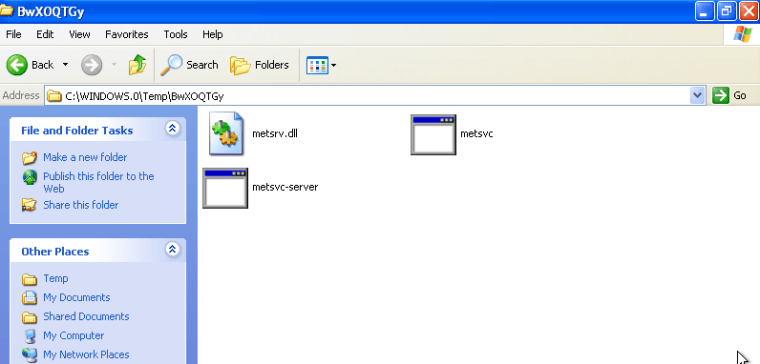Open the Views icon menu
The height and width of the screenshot is (364, 760).
coord(321,65)
